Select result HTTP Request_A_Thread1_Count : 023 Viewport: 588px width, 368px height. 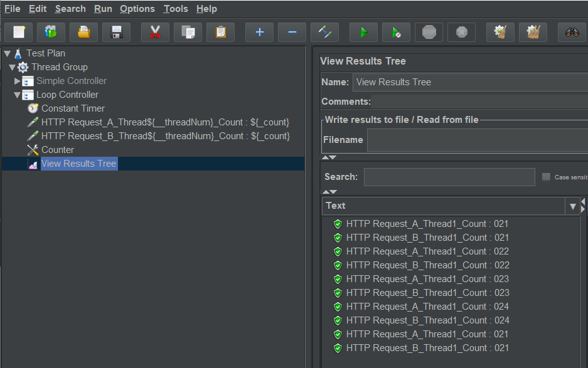pyautogui.click(x=427, y=279)
